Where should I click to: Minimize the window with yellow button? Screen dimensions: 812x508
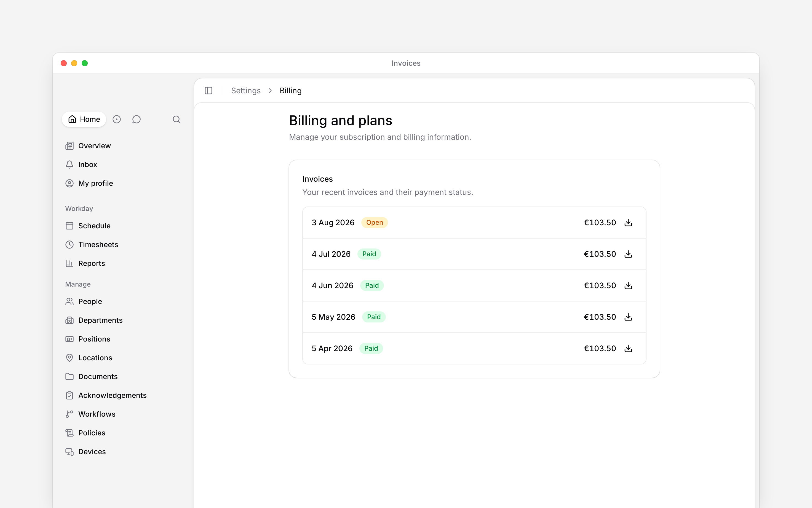point(74,63)
